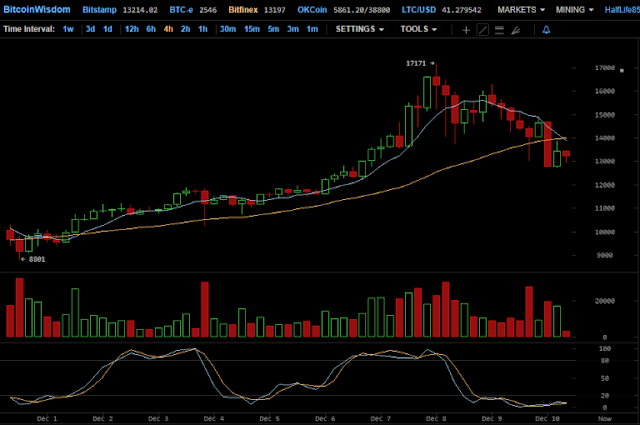Click the 20000 volume axis label
Viewport: 640px width, 425px height.
604,301
